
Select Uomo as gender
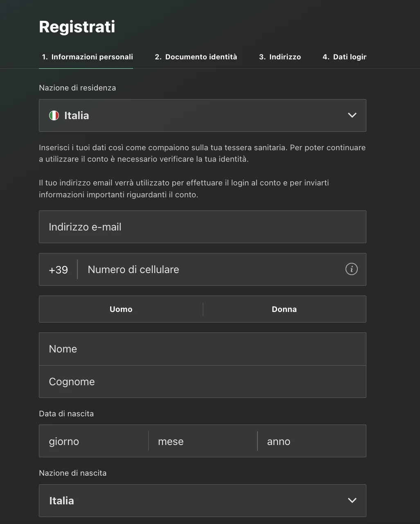[121, 309]
